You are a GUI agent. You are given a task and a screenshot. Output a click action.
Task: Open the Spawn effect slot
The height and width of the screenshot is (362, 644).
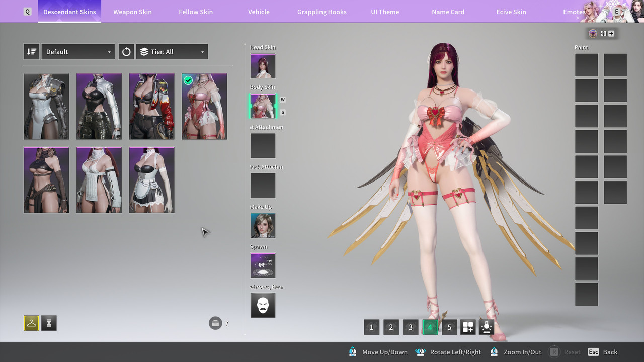263,265
